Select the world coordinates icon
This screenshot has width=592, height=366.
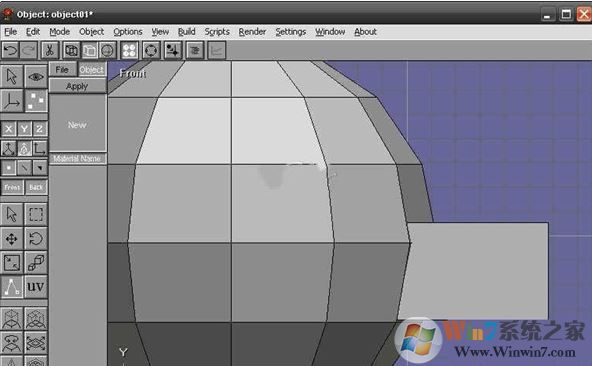tap(9, 148)
